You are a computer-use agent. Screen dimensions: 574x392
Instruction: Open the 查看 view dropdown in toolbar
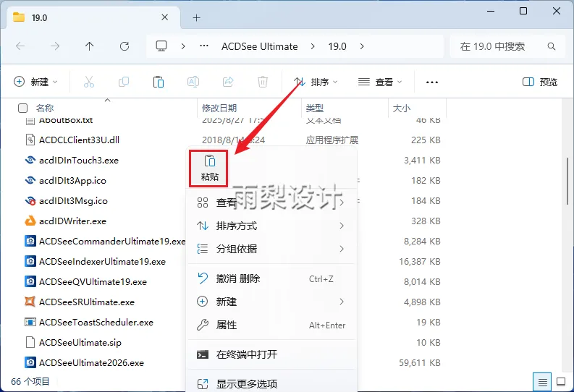point(379,82)
